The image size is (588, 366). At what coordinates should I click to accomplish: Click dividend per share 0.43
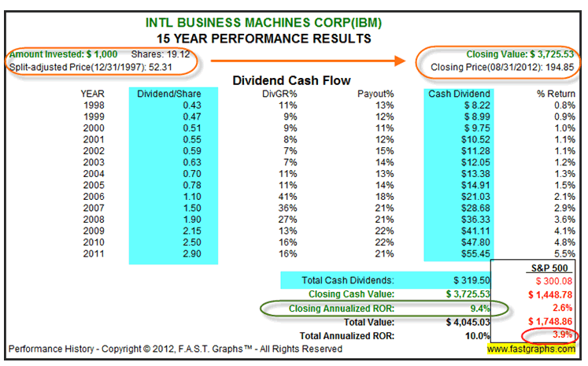click(x=191, y=105)
